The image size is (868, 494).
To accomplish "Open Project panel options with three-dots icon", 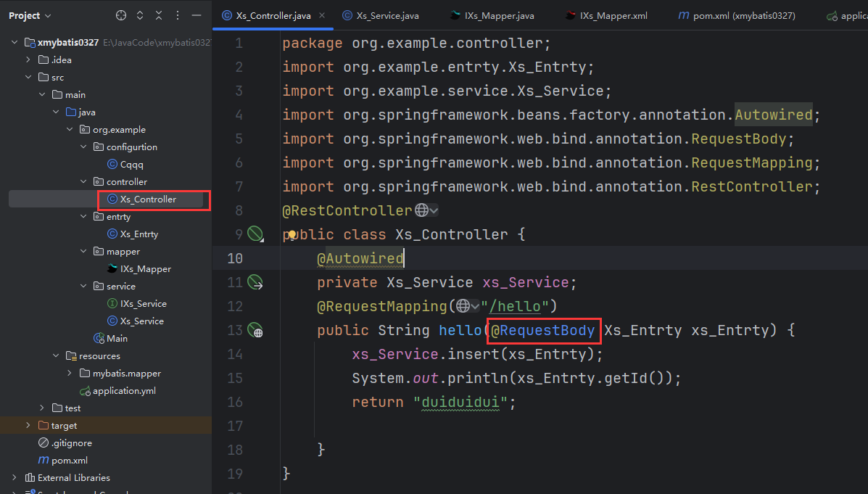I will coord(177,15).
